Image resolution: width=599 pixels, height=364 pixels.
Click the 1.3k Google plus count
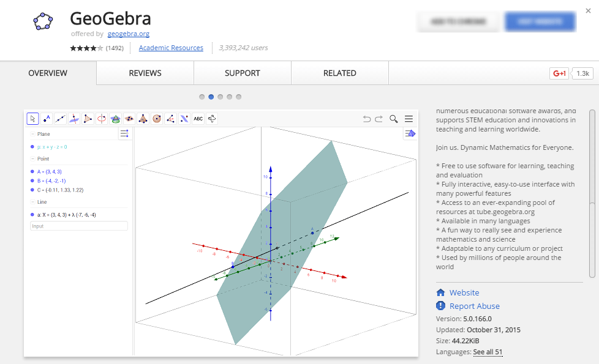pyautogui.click(x=582, y=73)
